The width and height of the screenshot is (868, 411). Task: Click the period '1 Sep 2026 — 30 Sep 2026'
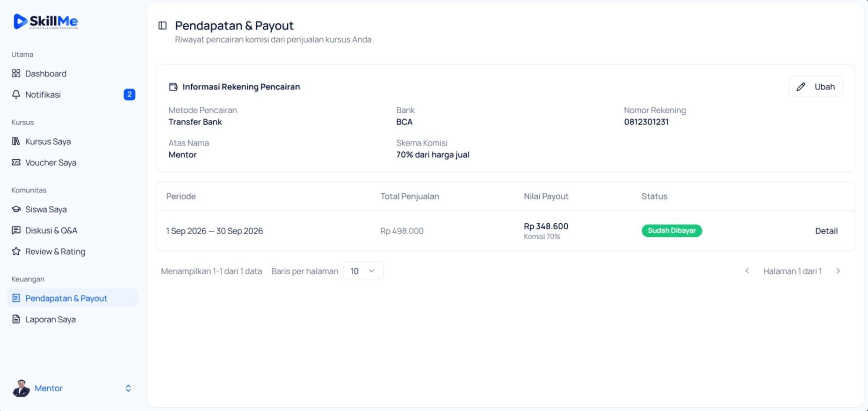click(x=215, y=231)
